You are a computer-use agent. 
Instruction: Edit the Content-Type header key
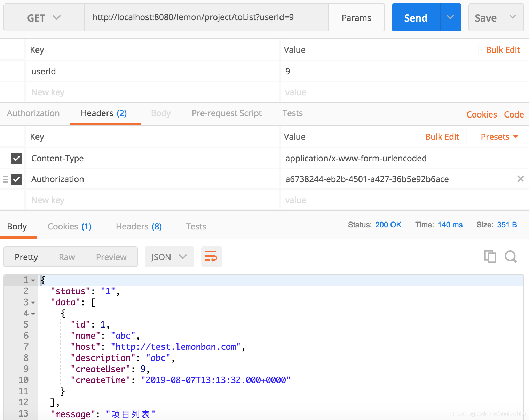153,158
